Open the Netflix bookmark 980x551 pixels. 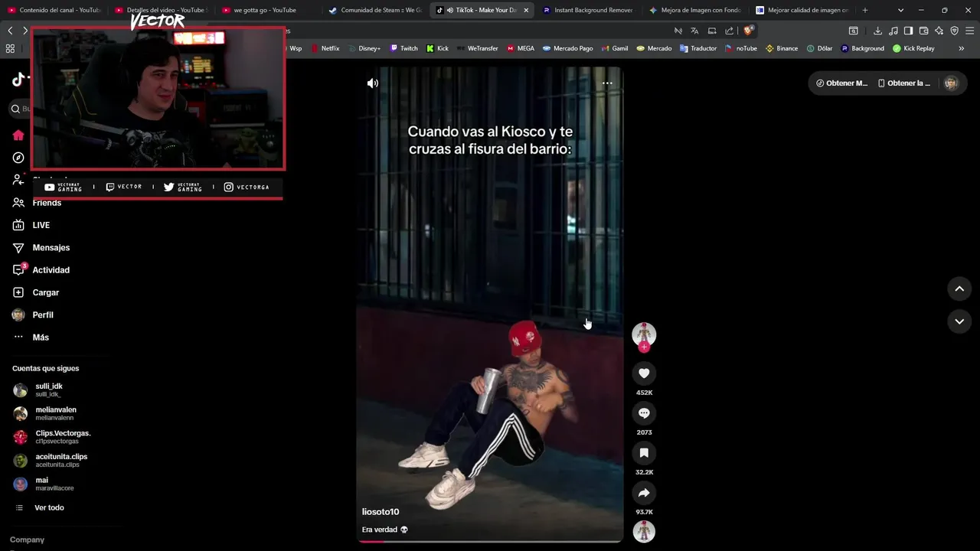click(x=325, y=48)
